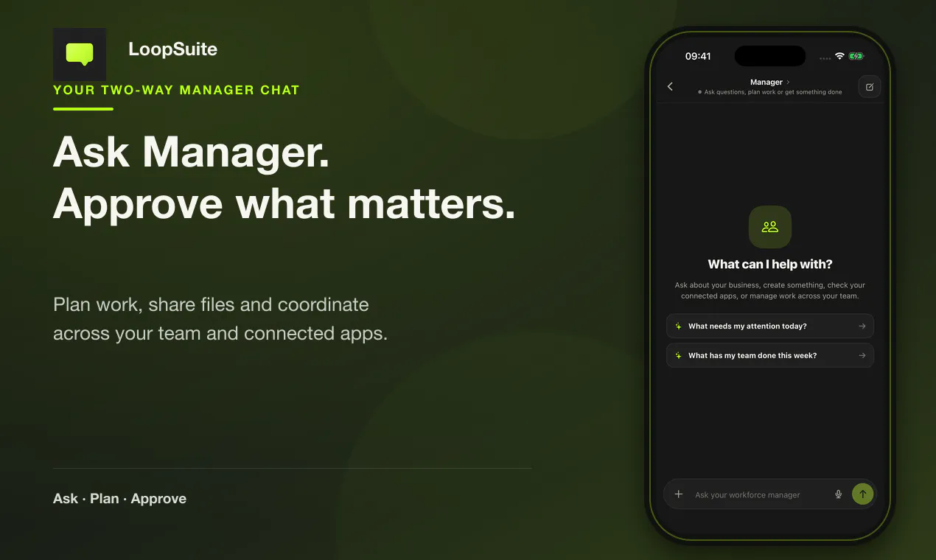Click the 09:41 clock in status bar
This screenshot has width=936, height=560.
click(698, 56)
